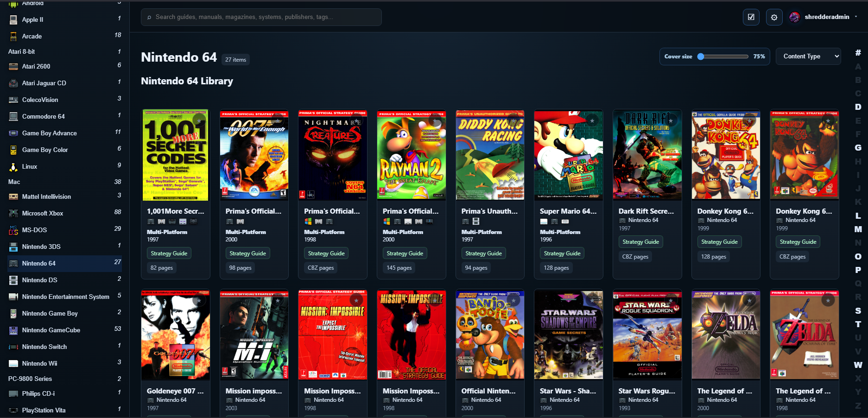Click the Arcade system icon

13,36
